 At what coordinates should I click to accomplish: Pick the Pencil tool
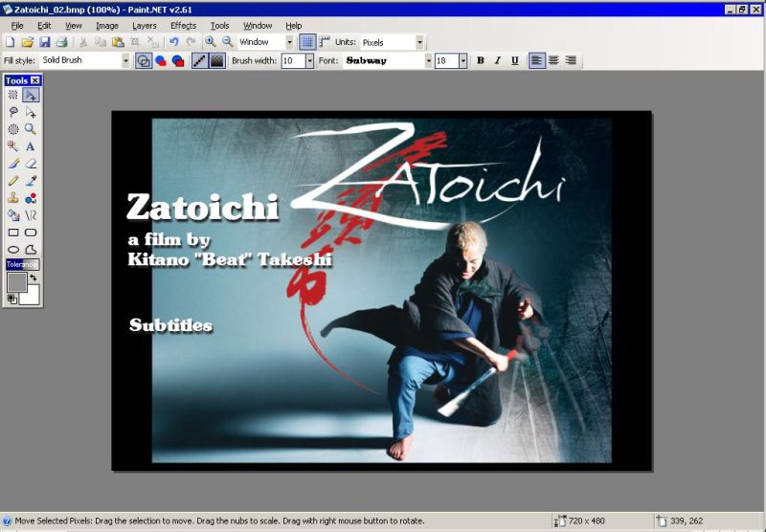click(x=13, y=181)
